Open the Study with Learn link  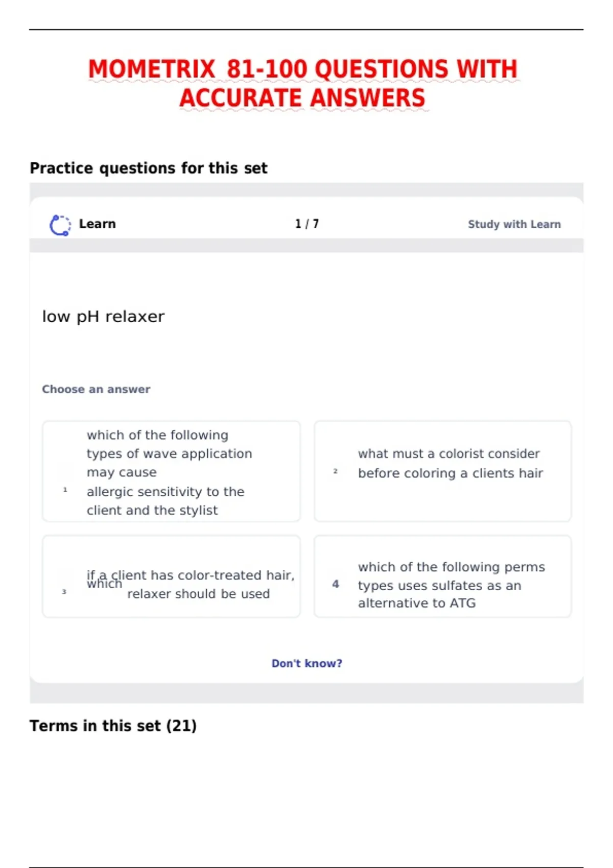514,224
